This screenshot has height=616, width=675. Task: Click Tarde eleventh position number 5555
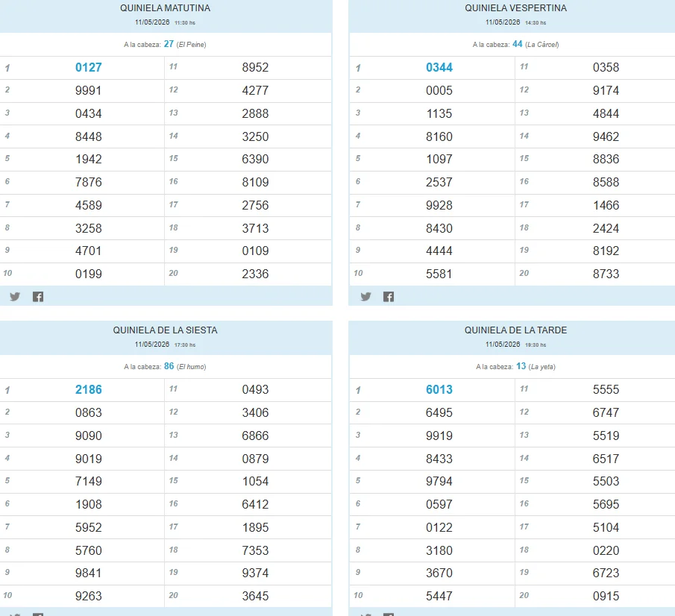pyautogui.click(x=606, y=389)
